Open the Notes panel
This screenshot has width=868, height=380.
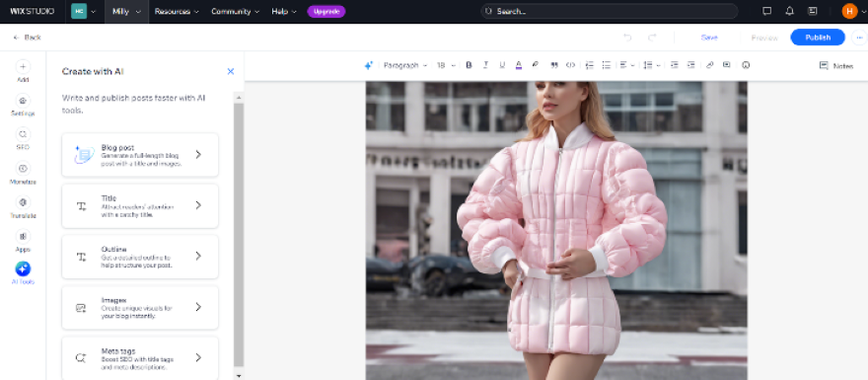point(835,65)
